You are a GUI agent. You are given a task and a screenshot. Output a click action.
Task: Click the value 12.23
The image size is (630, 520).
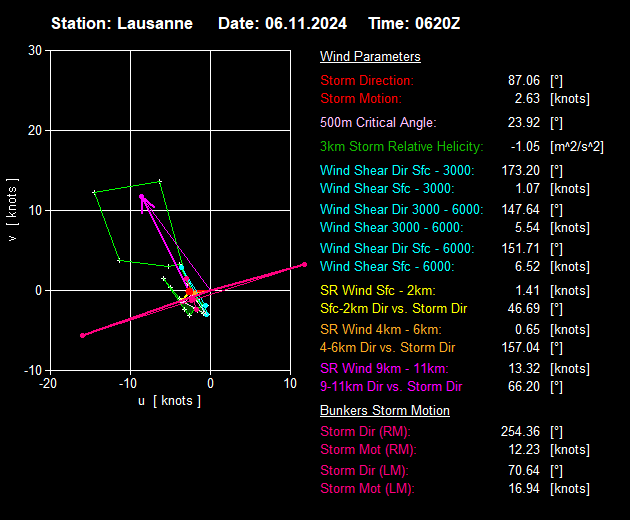pos(524,450)
